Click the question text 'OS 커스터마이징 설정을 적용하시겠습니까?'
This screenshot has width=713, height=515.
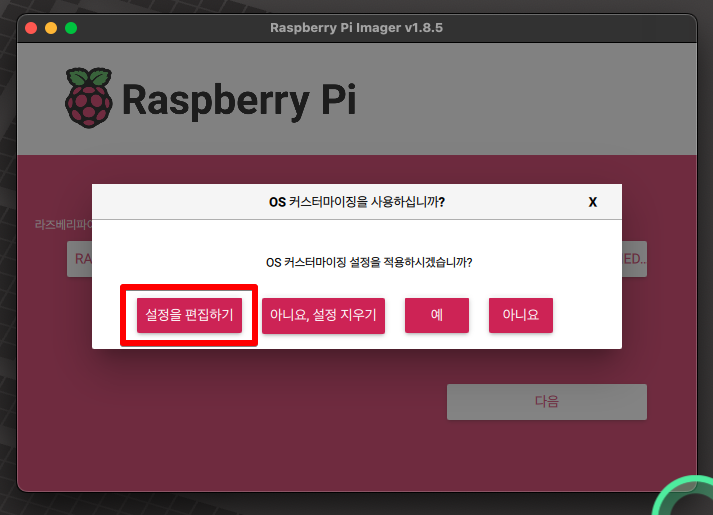[x=369, y=262]
